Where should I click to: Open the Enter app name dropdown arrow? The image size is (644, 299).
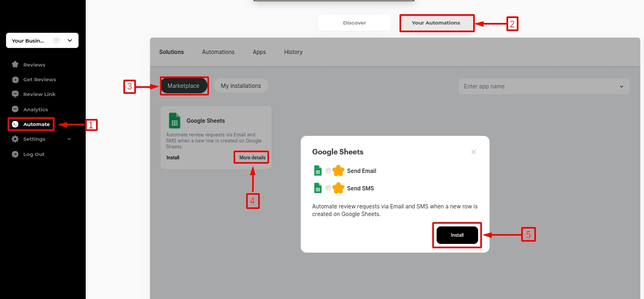point(621,86)
